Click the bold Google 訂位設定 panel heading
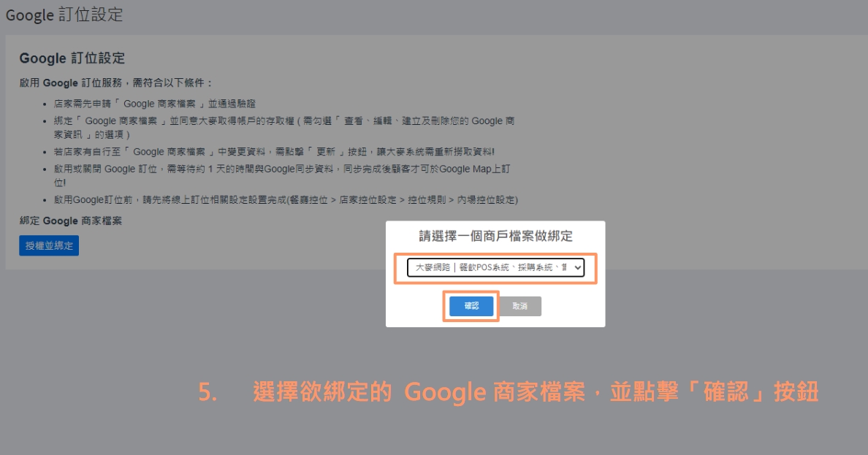This screenshot has height=455, width=868. pos(72,58)
